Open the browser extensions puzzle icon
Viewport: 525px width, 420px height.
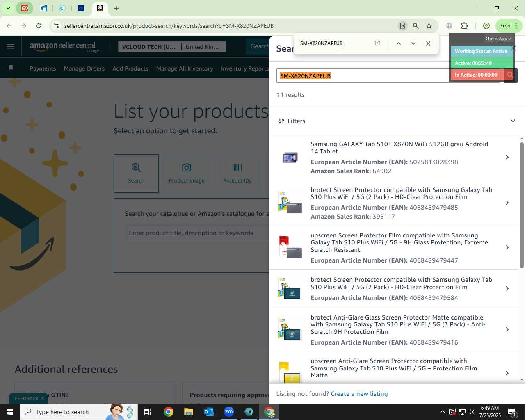[464, 26]
